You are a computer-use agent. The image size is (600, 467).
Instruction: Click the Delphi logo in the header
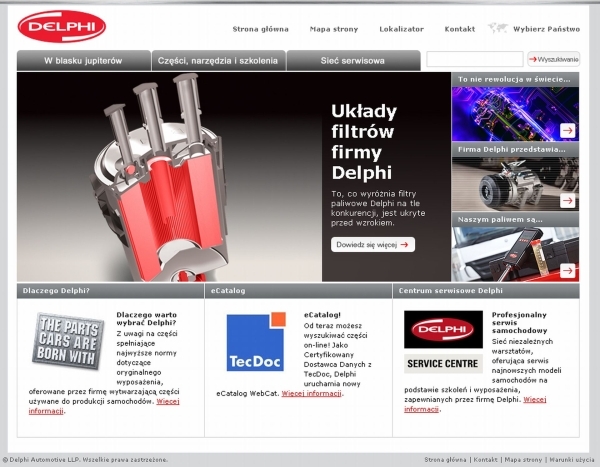pos(62,27)
